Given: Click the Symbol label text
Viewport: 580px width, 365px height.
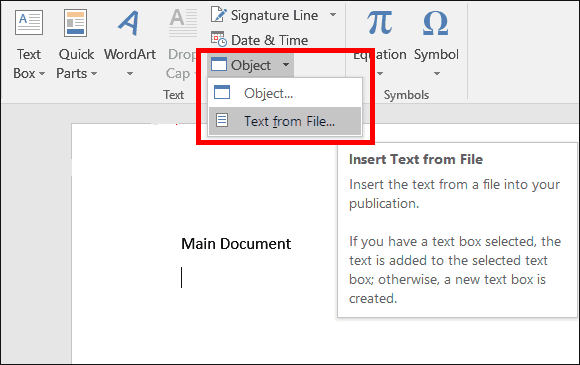Looking at the screenshot, I should (436, 54).
